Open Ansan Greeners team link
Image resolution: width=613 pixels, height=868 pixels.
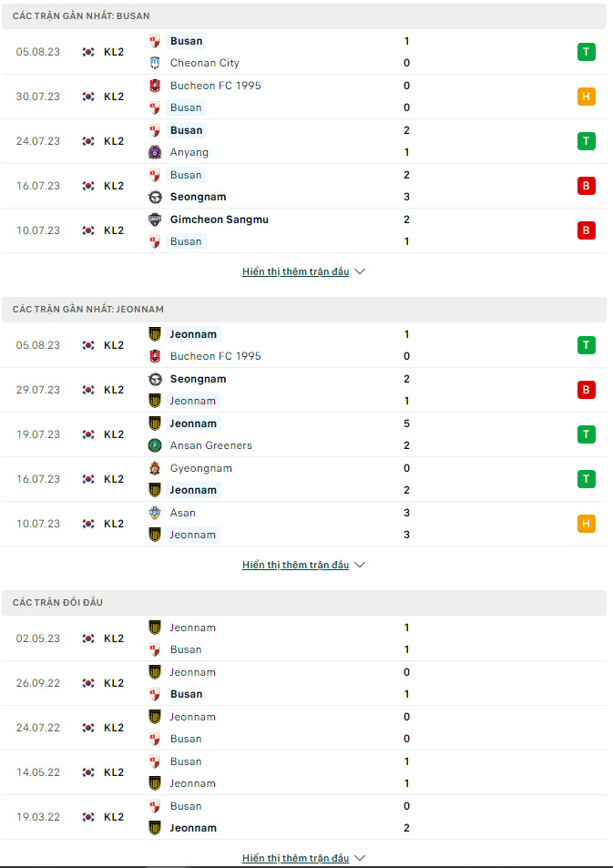[x=211, y=445]
